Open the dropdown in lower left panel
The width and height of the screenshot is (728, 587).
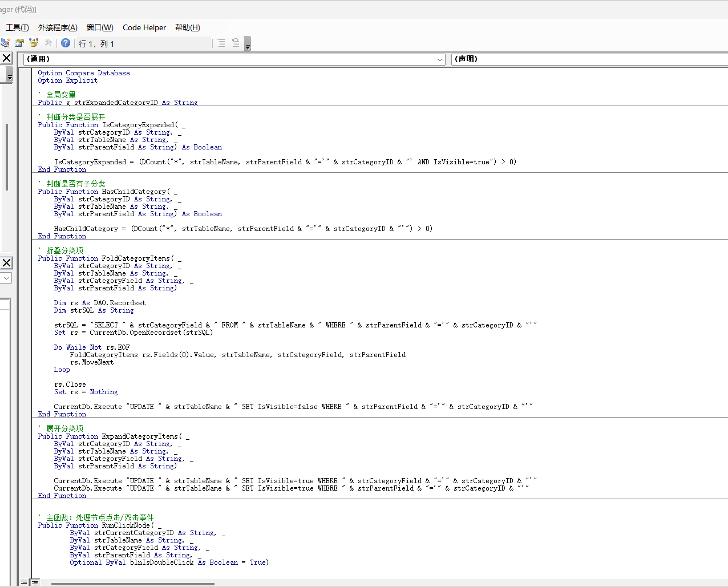(x=6, y=278)
